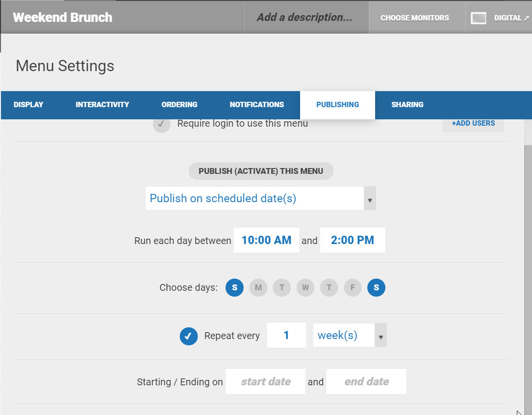Enable Thursday in Choose days
532x415 pixels.
pyautogui.click(x=329, y=287)
